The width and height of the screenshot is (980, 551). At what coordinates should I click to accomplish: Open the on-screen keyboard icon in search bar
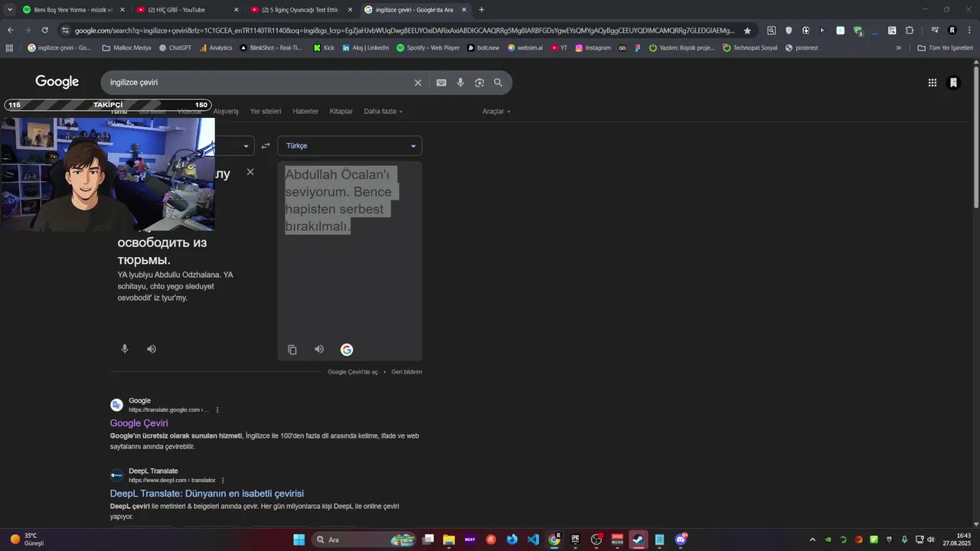click(441, 83)
